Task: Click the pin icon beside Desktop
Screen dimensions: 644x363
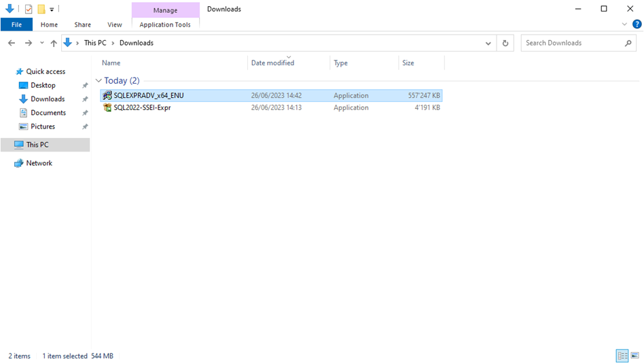Action: tap(85, 86)
